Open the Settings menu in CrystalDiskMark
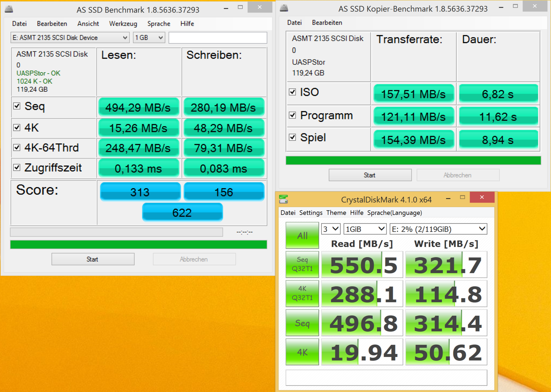Image resolution: width=551 pixels, height=392 pixels. pos(311,213)
